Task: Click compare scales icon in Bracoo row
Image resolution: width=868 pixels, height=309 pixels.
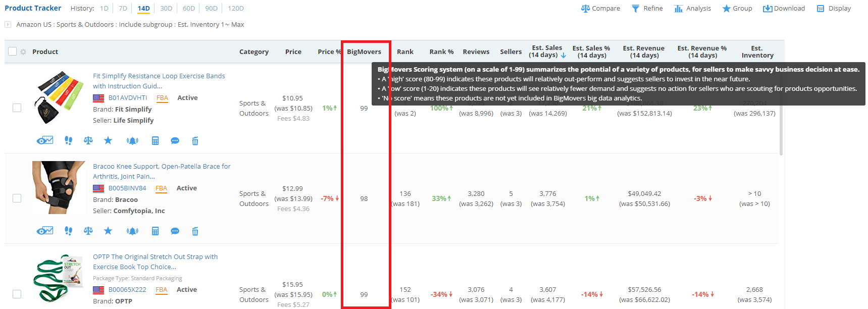Action: [x=88, y=231]
